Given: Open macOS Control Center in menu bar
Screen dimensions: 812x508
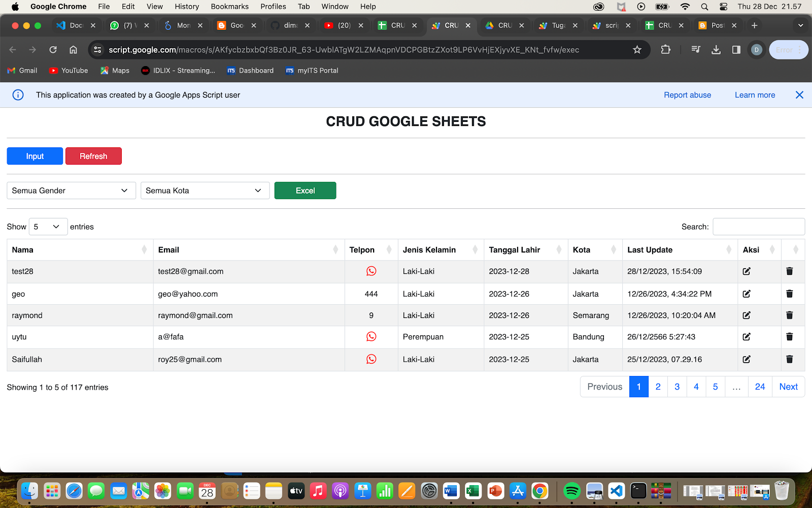Looking at the screenshot, I should (723, 7).
